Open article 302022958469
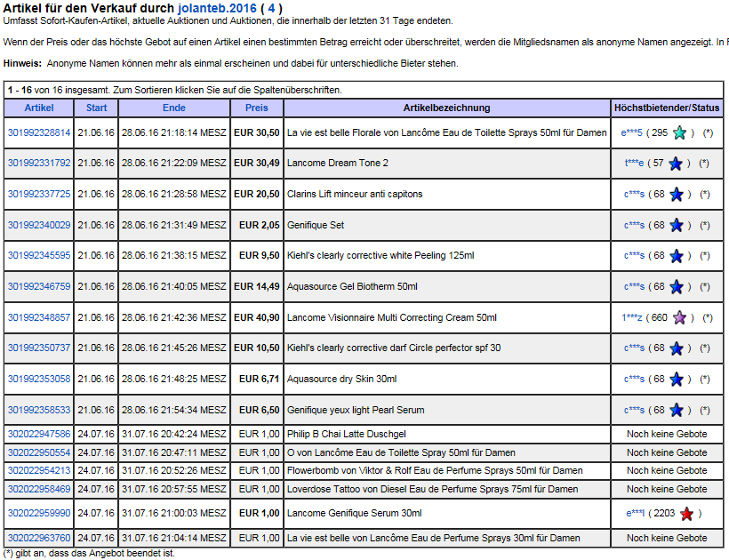This screenshot has width=729, height=560. [x=39, y=490]
